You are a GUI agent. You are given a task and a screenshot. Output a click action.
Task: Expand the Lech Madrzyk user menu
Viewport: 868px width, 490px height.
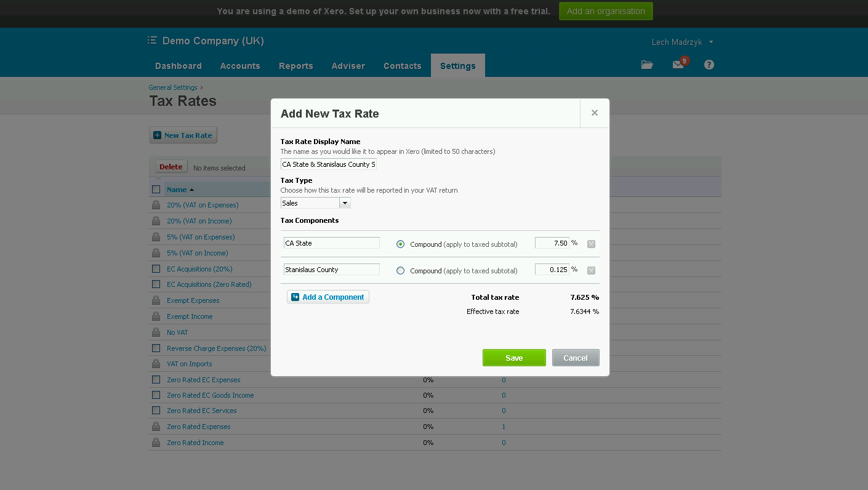point(682,42)
